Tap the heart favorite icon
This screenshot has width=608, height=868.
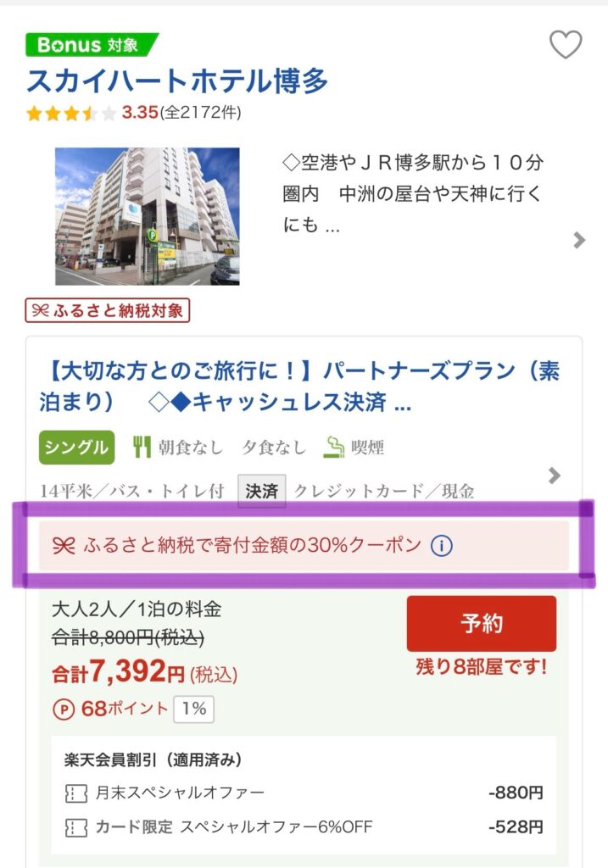pos(566,45)
